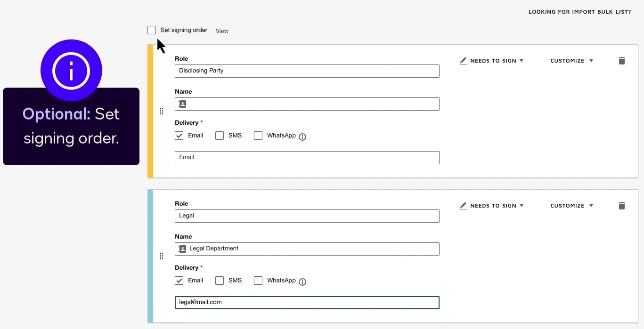644x329 pixels.
Task: Click the empty Email field for Disclosing Party
Action: 307,158
